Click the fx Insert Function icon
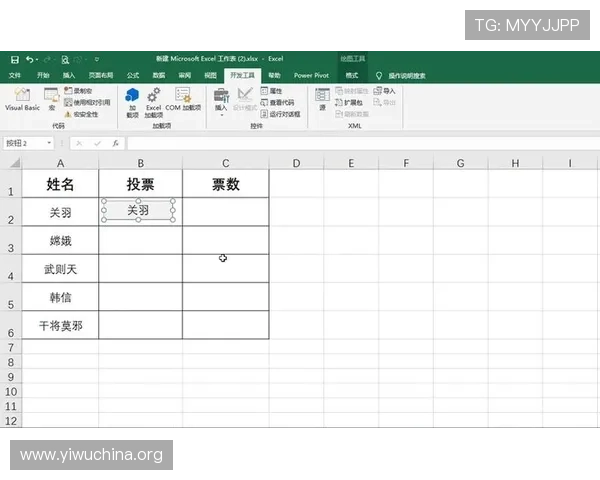600x480 pixels. [116, 144]
